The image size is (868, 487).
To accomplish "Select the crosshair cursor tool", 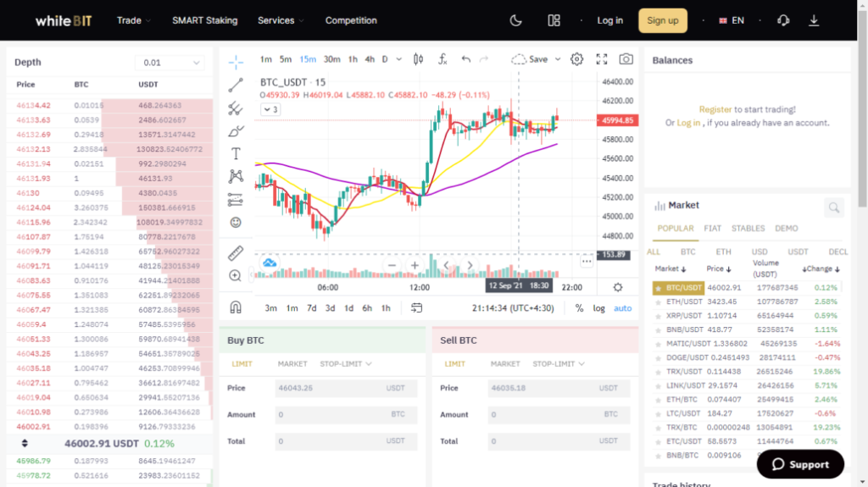I will 236,62.
